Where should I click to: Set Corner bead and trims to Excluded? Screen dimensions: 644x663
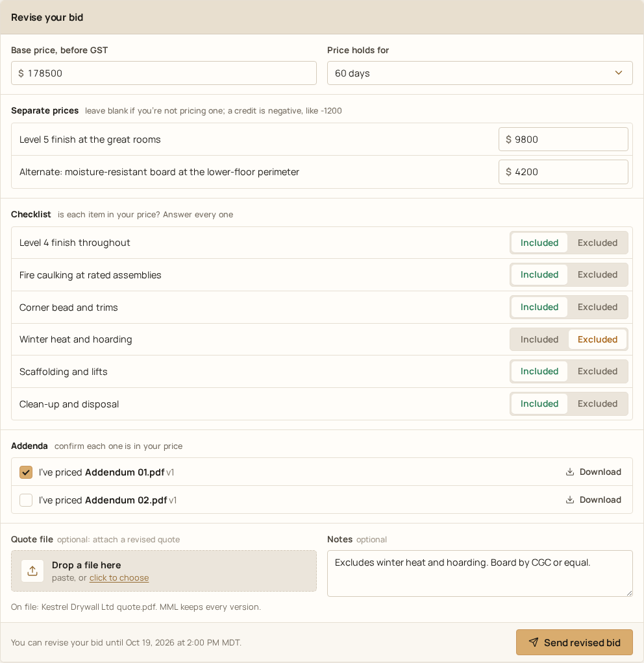click(597, 307)
